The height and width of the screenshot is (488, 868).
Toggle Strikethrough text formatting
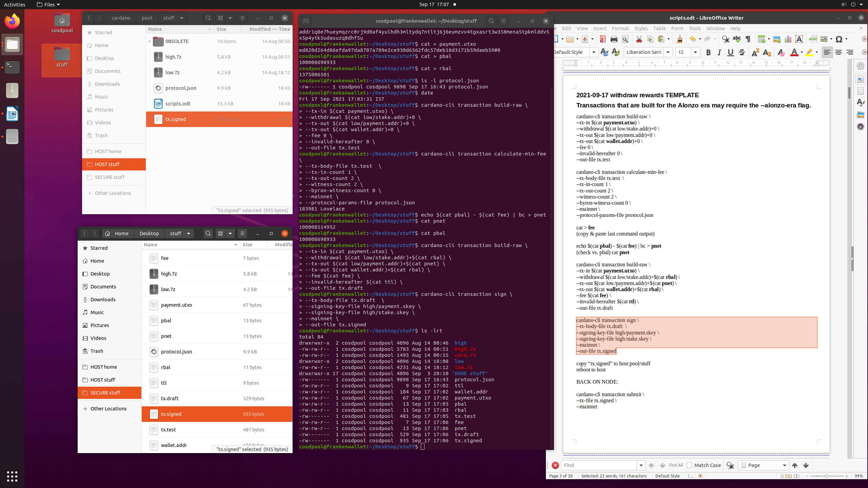(742, 52)
